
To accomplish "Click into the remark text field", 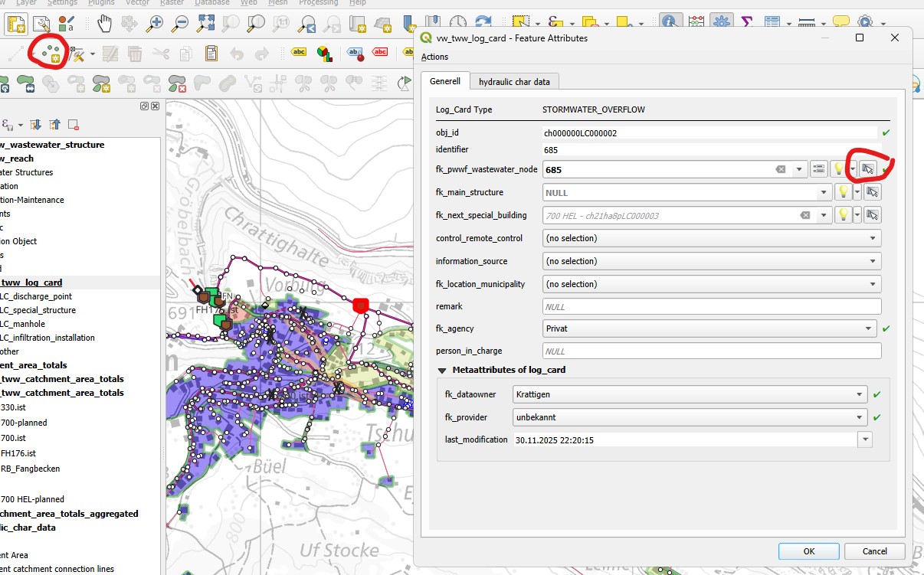I will pos(712,306).
